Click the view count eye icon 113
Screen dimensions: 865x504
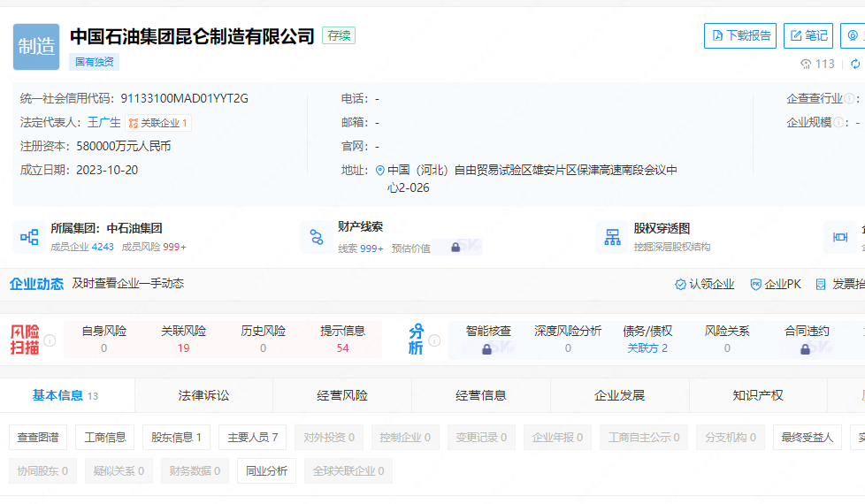[x=806, y=64]
